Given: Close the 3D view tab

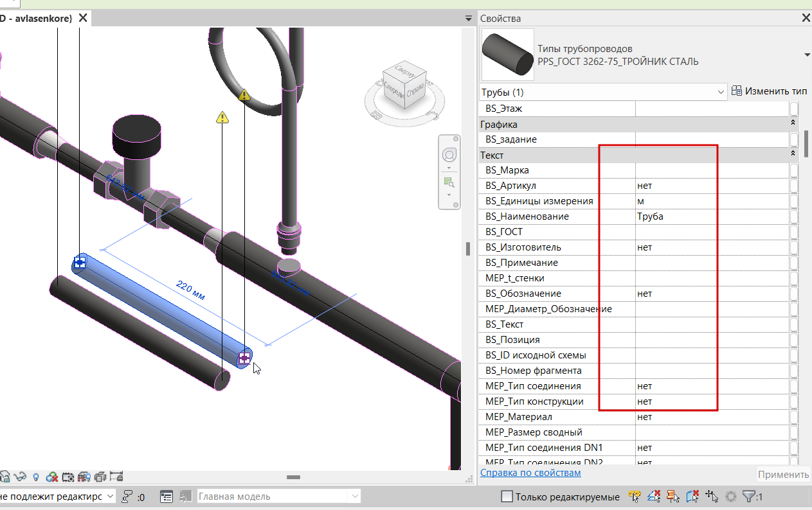Looking at the screenshot, I should point(82,18).
